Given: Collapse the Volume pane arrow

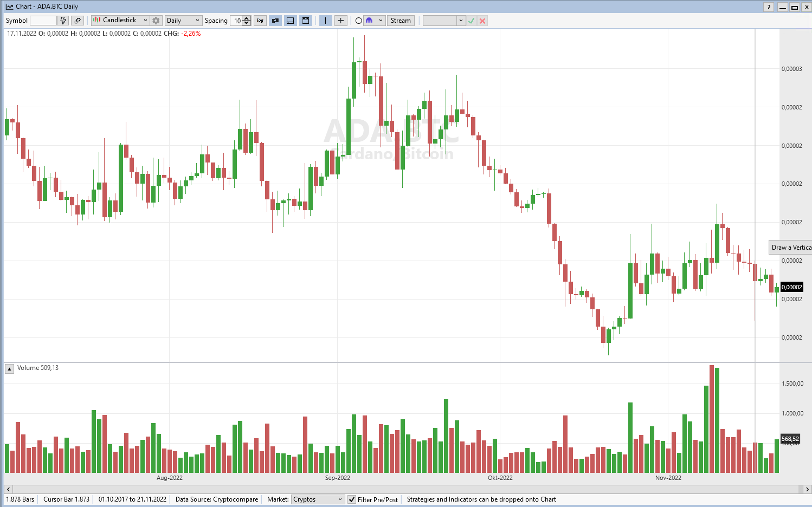Looking at the screenshot, I should click(x=9, y=368).
